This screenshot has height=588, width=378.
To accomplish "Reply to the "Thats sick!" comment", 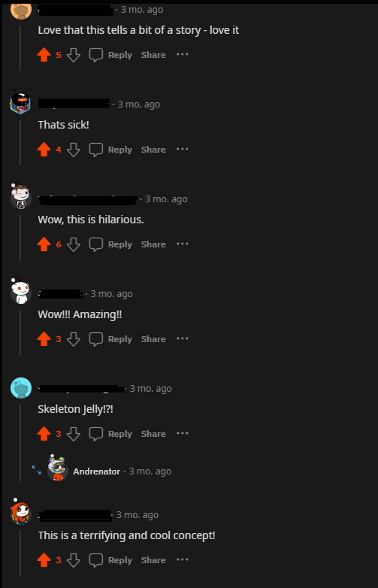I will pos(120,150).
